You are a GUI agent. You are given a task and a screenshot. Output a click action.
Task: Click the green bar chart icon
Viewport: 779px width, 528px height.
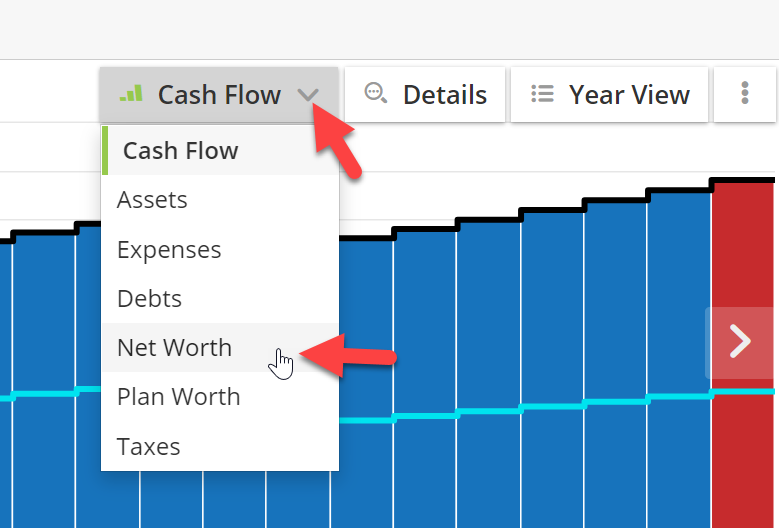130,94
